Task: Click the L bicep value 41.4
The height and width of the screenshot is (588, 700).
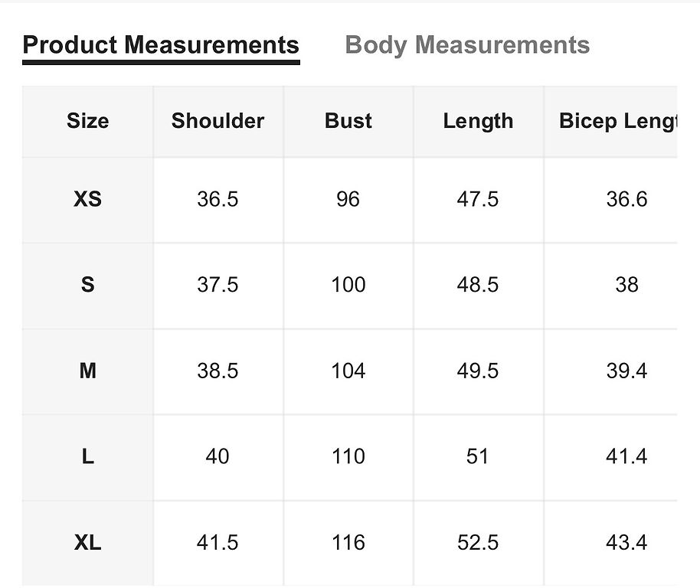Action: (626, 456)
